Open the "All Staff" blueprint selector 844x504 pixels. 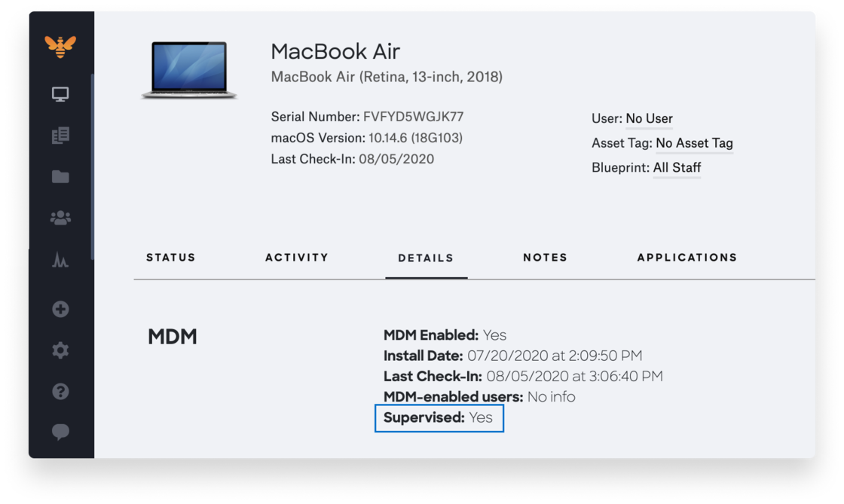pos(677,168)
